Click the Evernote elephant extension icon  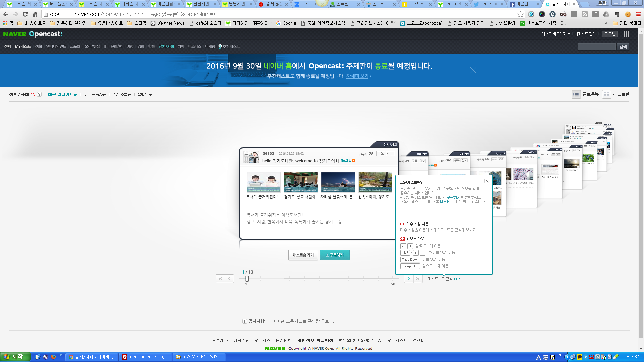617,14
